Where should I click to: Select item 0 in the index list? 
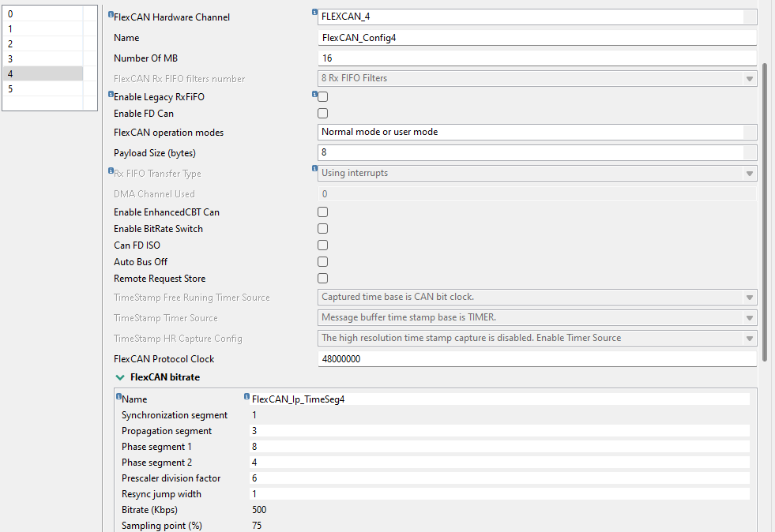coord(43,14)
